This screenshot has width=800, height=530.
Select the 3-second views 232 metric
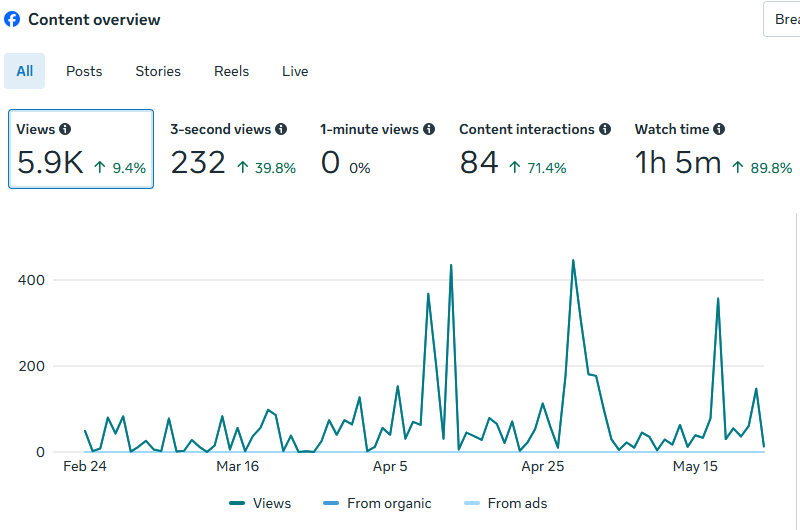click(233, 149)
